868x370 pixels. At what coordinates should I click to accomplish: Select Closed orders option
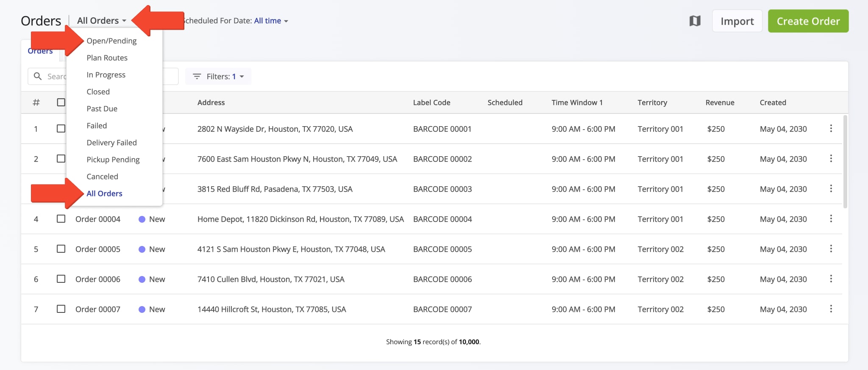pos(98,91)
